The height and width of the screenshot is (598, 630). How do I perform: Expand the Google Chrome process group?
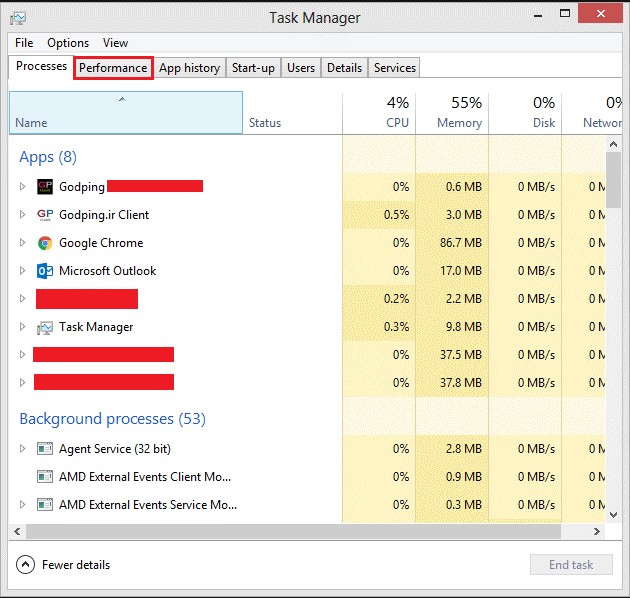coord(23,243)
